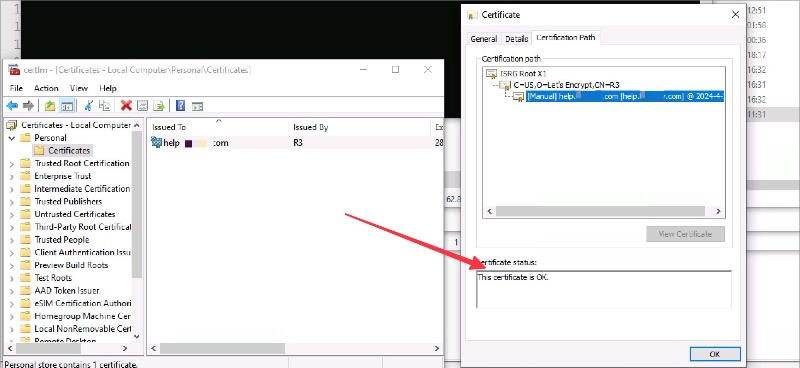Click the certification path horizontal scrollbar
The image size is (800, 368).
[604, 211]
